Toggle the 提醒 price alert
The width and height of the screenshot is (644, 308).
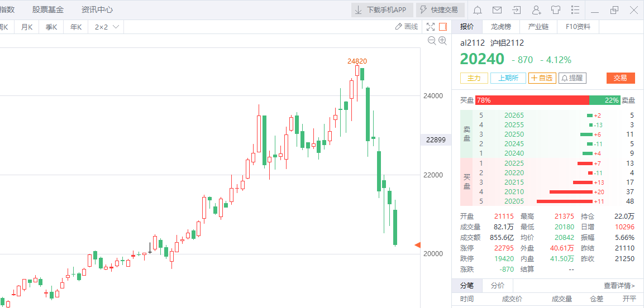(573, 78)
